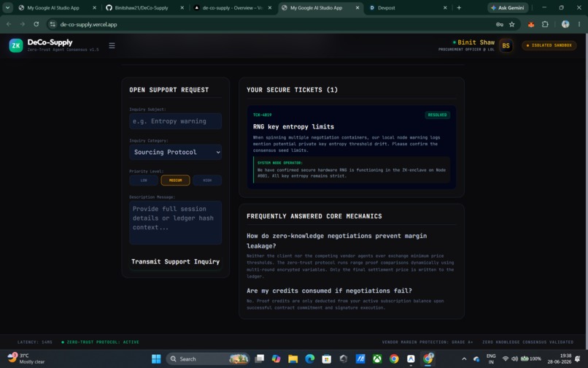Open Chrome three-dot menu

click(x=579, y=24)
